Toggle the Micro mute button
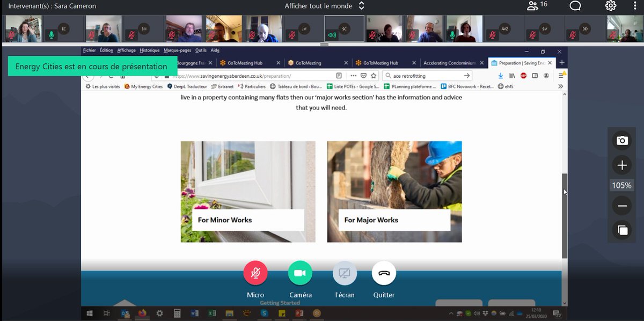Viewport: 644px width, 321px height. (x=255, y=273)
